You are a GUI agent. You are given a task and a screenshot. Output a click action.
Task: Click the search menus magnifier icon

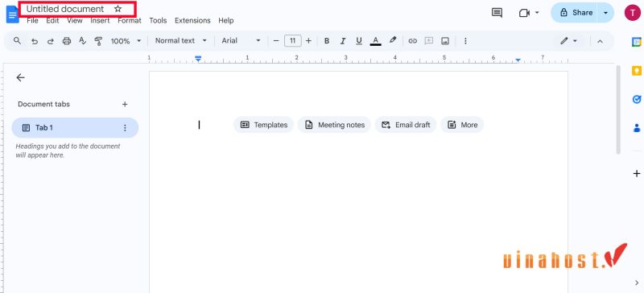coord(17,41)
